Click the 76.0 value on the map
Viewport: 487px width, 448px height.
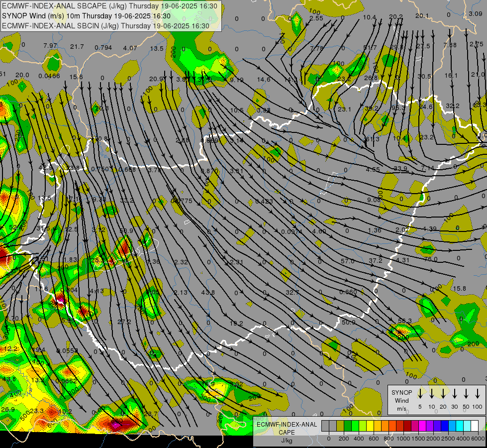pyautogui.click(x=430, y=259)
